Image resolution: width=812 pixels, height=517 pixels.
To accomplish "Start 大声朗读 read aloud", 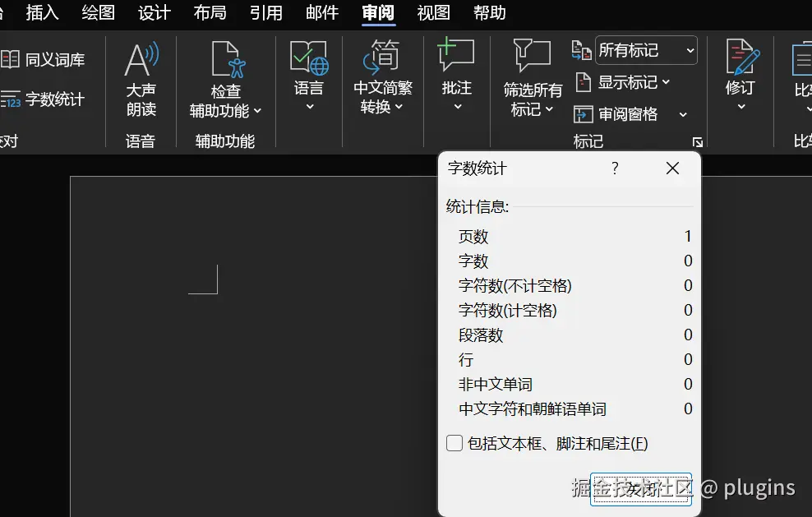I will click(x=141, y=78).
